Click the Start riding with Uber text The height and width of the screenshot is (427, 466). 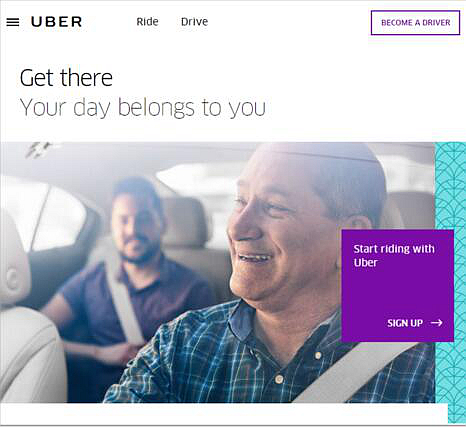pyautogui.click(x=394, y=256)
